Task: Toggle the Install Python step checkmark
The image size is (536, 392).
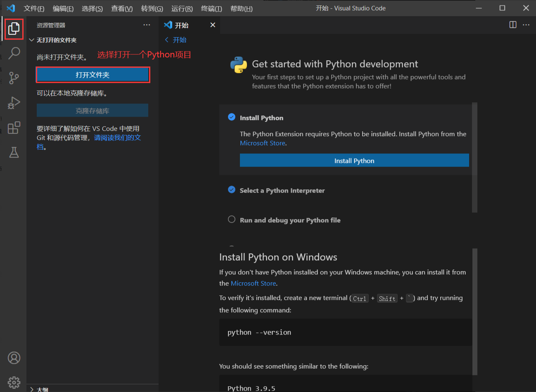Action: point(232,117)
